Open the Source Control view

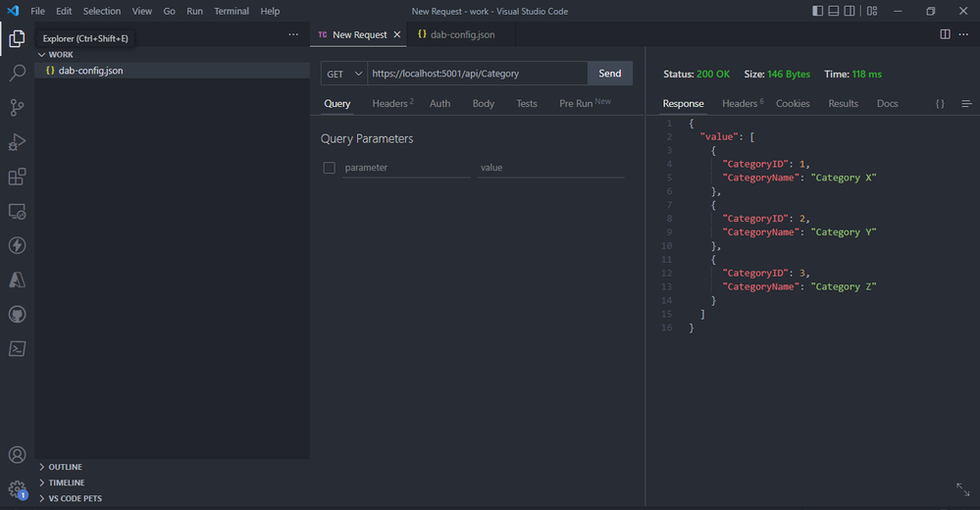17,108
